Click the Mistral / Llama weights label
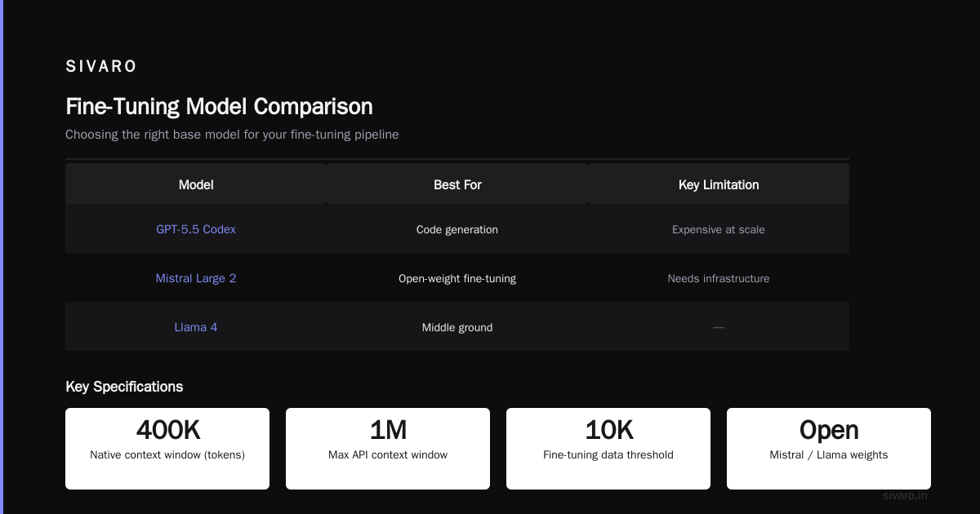This screenshot has height=514, width=980. [x=829, y=455]
